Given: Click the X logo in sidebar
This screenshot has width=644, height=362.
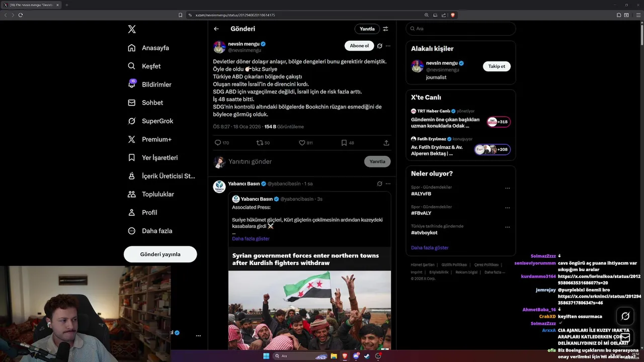Looking at the screenshot, I should point(132,29).
